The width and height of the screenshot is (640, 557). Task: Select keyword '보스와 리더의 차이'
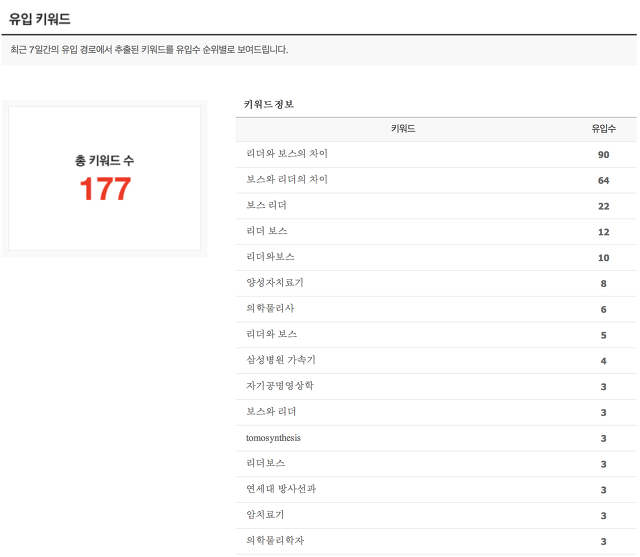pyautogui.click(x=287, y=179)
